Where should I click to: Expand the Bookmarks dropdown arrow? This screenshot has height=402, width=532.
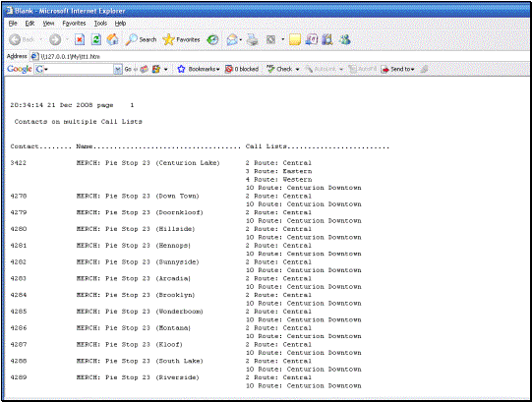click(x=218, y=70)
